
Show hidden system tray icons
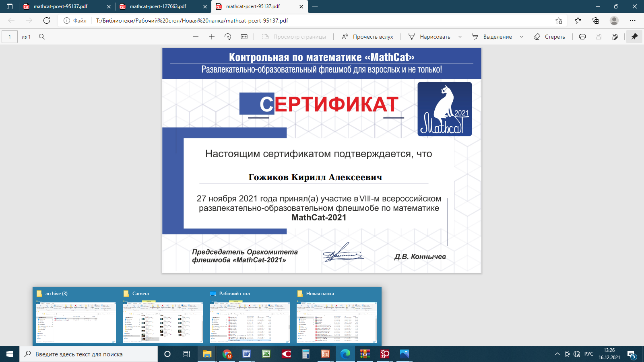[x=557, y=354]
